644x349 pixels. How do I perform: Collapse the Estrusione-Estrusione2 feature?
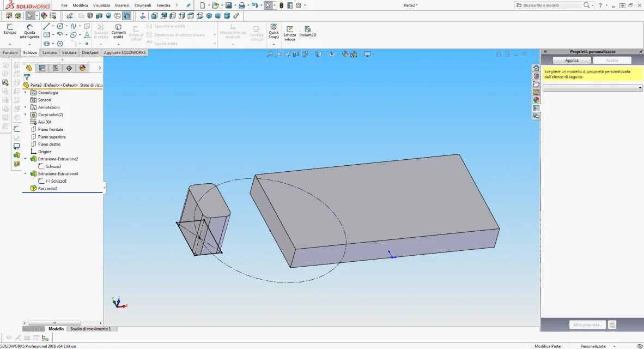tap(26, 159)
